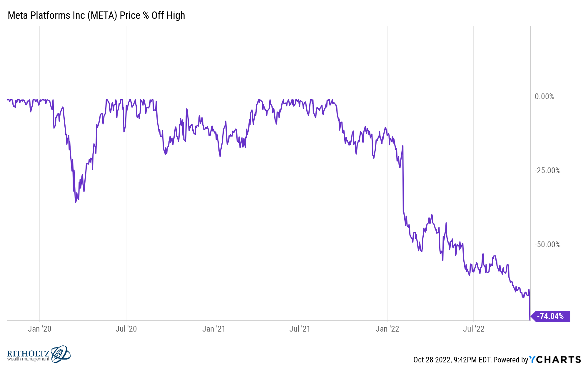Screen dimensions: 588x368
Task: Click the Ritholtz Wealth Management logo
Action: (39, 354)
